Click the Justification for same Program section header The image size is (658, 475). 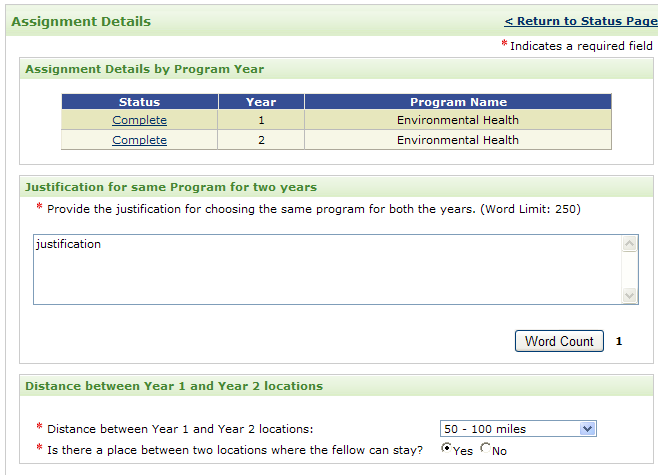[171, 187]
